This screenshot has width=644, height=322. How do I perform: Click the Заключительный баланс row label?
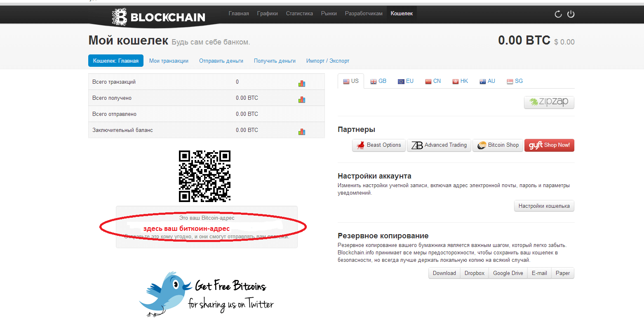tap(122, 130)
